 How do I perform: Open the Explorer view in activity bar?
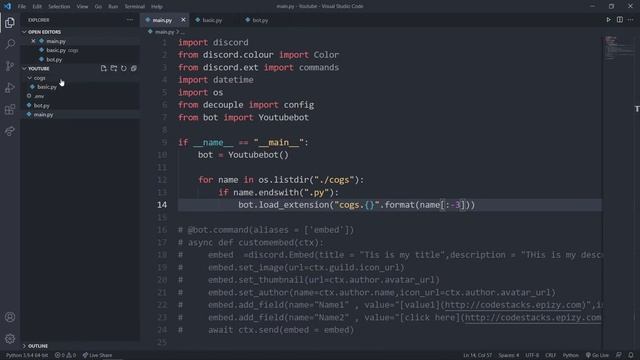tap(10, 22)
